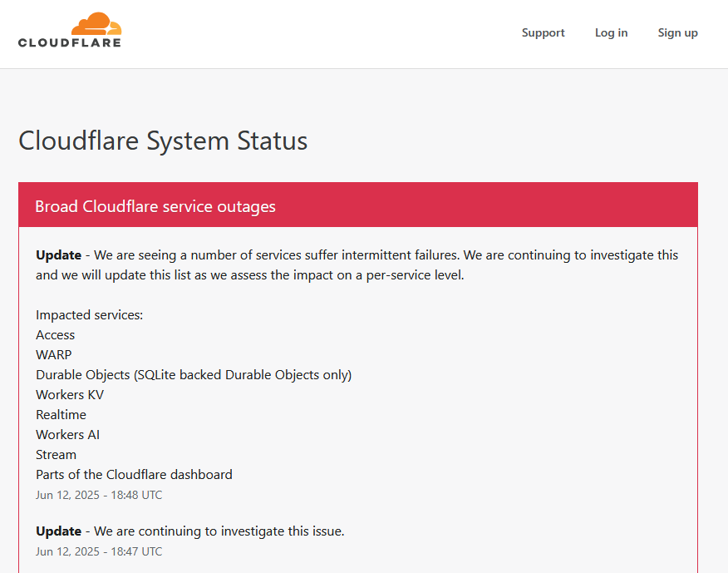Click 'Parts of the Cloudflare dashboard' line
The width and height of the screenshot is (728, 573).
click(134, 475)
